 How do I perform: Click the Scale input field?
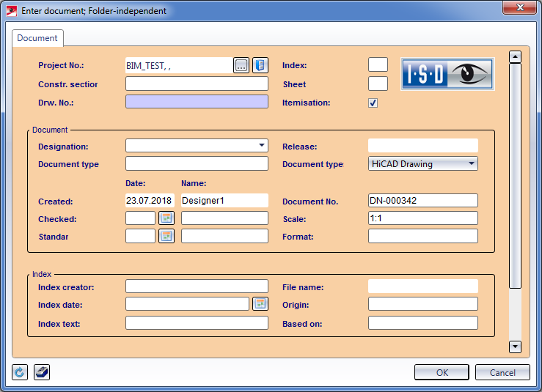422,218
